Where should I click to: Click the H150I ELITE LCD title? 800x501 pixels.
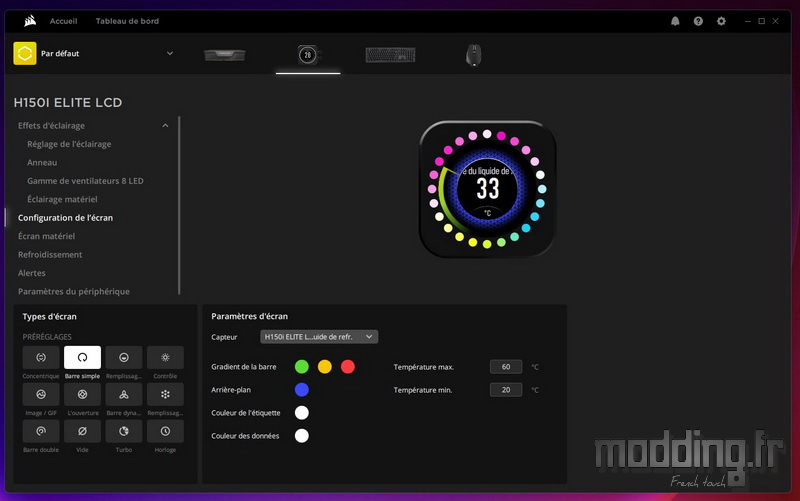pyautogui.click(x=68, y=102)
